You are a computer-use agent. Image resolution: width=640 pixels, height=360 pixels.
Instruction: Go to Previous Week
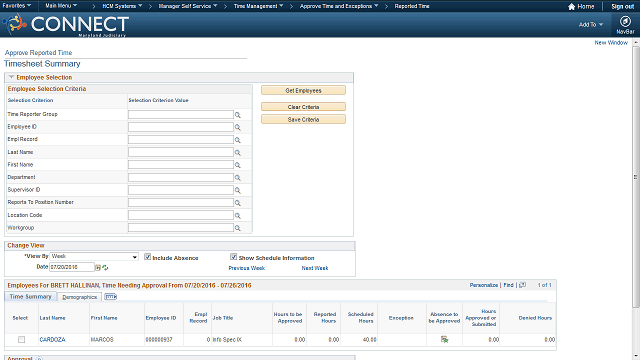pos(247,268)
